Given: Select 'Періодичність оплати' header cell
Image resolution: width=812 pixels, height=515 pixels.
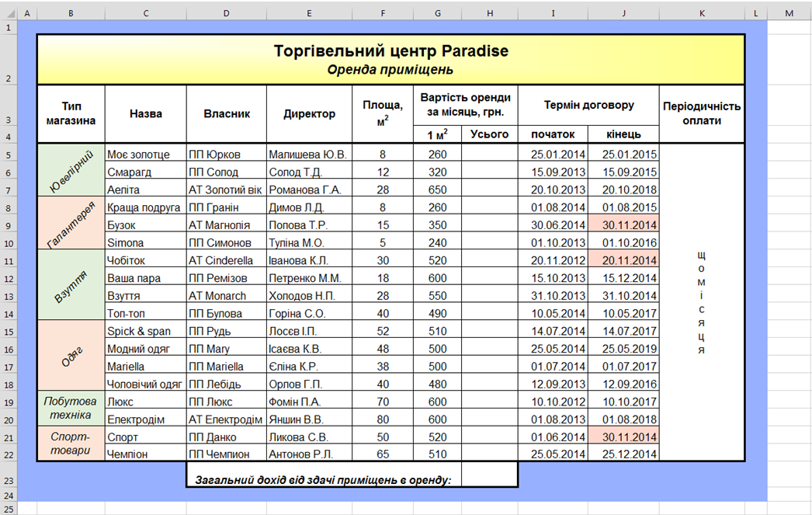Looking at the screenshot, I should point(702,114).
